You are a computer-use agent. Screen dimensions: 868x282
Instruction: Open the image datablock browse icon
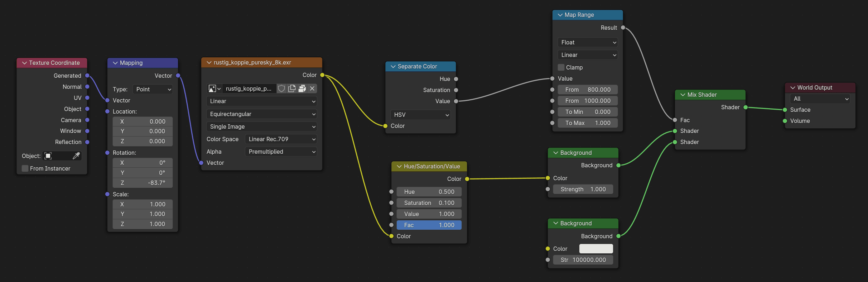(214, 89)
